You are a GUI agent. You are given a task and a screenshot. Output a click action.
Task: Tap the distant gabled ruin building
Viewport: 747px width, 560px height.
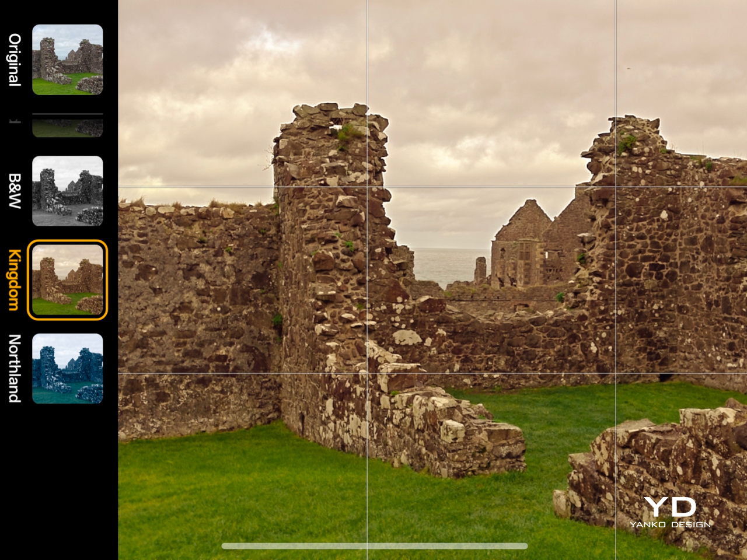pos(522,245)
